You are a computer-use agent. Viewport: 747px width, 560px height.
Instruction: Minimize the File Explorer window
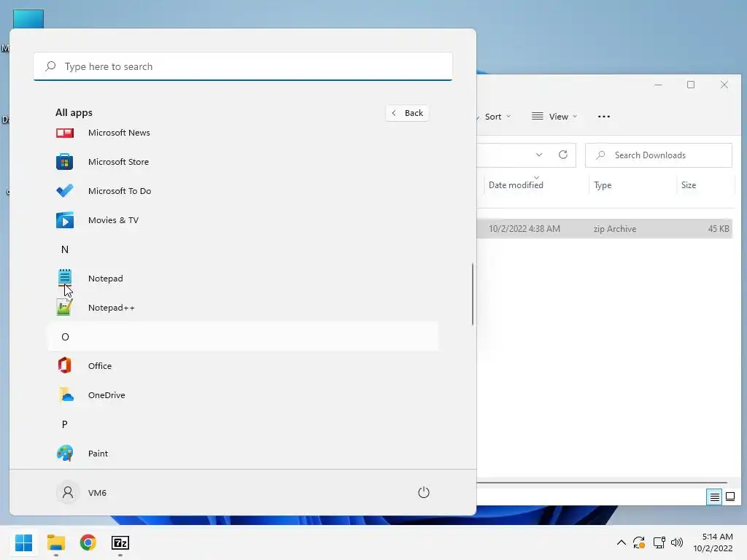click(x=658, y=85)
